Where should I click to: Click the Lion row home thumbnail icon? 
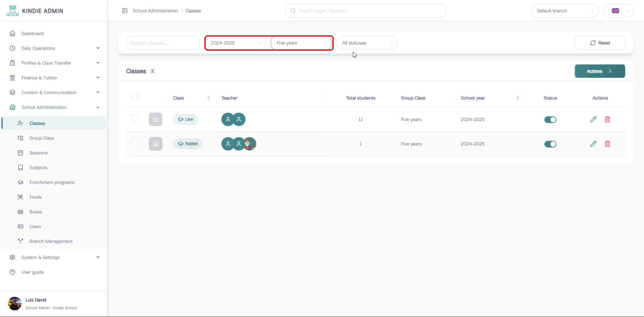[156, 119]
